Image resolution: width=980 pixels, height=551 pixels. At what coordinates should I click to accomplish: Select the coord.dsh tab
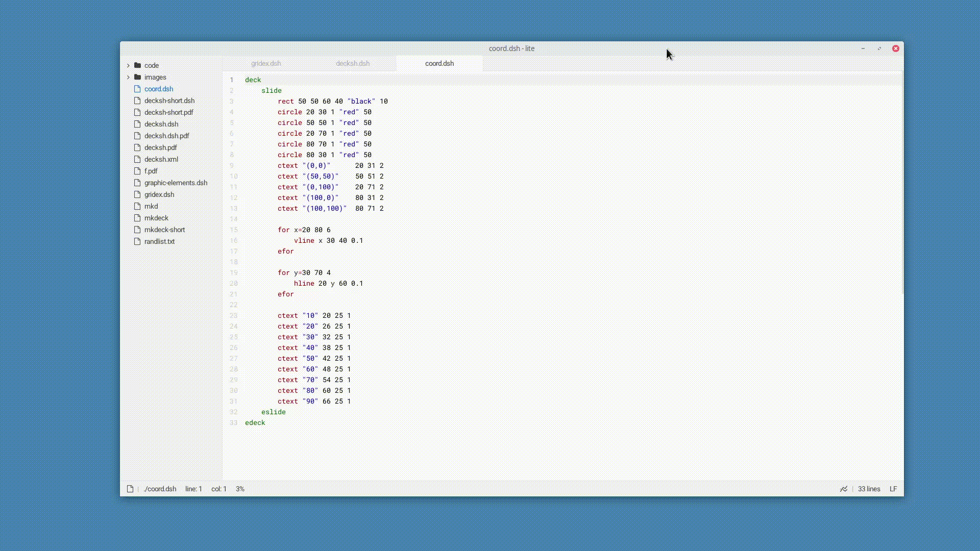[439, 63]
